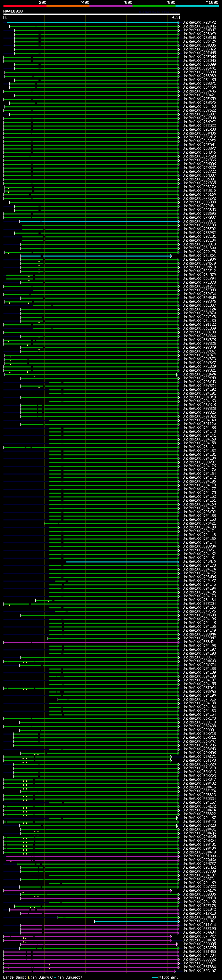
Task: Select the UniRef100_C0P3T1 label
Action: click(199, 963)
